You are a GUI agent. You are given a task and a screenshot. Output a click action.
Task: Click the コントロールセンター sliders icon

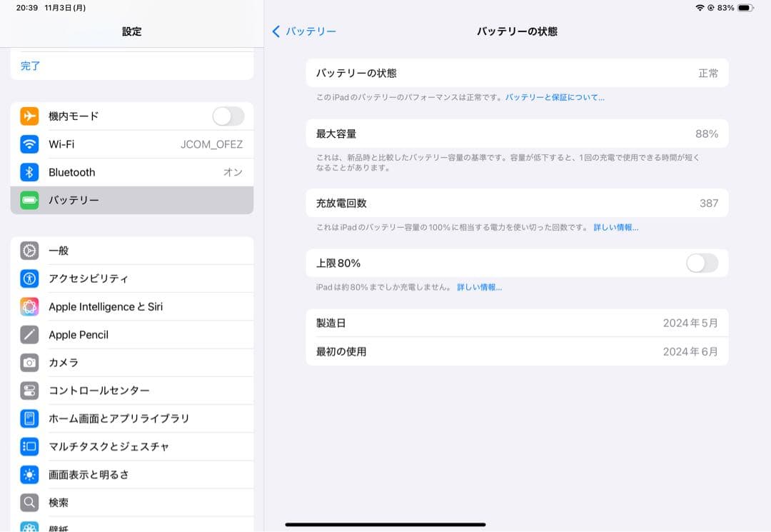click(x=29, y=390)
